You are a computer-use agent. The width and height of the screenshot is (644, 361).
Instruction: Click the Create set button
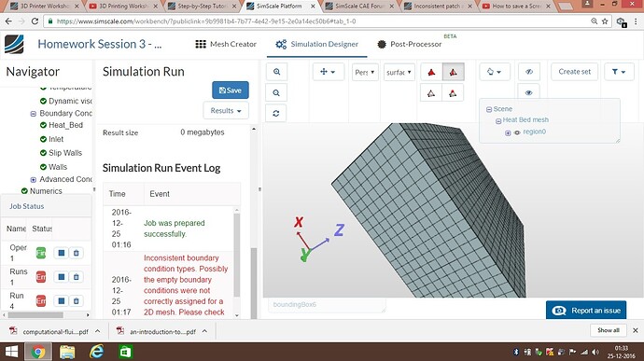[x=574, y=72]
